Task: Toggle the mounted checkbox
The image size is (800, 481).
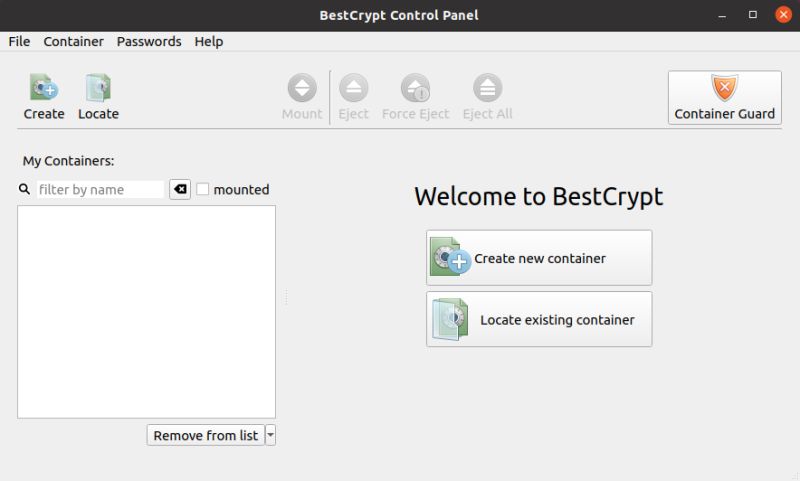Action: (x=203, y=189)
